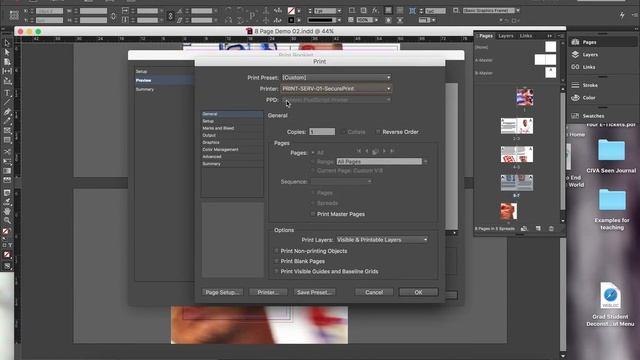Open Links from the collapsed panel dock
This screenshot has height=360, width=640.
584,67
